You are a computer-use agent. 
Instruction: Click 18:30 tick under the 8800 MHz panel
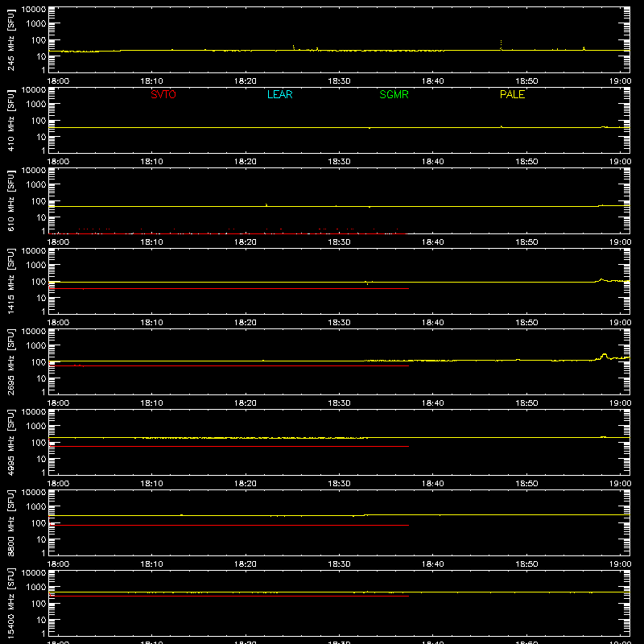click(x=339, y=564)
